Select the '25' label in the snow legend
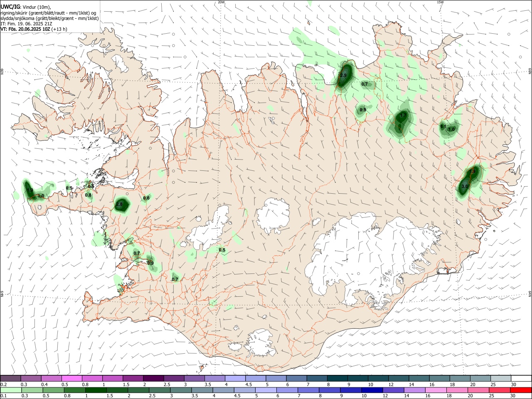Viewport: 532px width, 399px height. pos(493,384)
